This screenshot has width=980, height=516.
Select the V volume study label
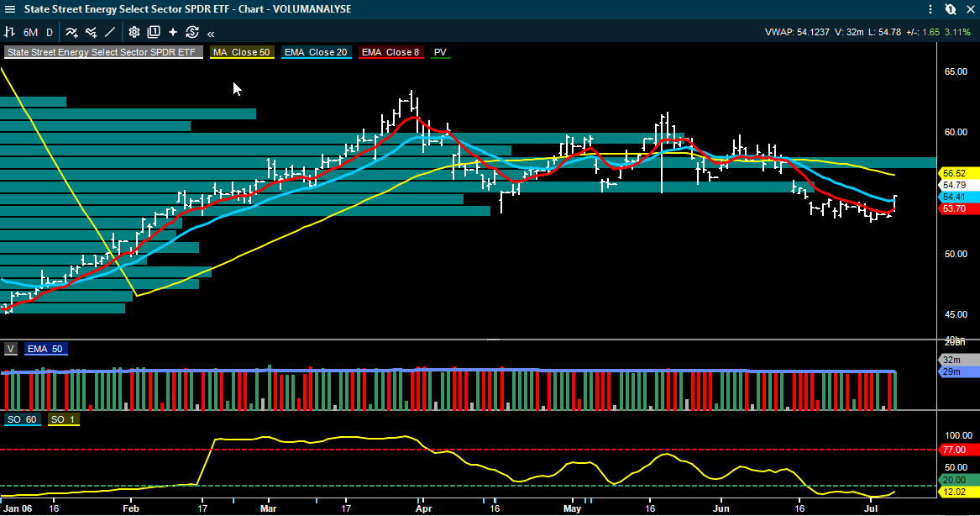click(11, 349)
